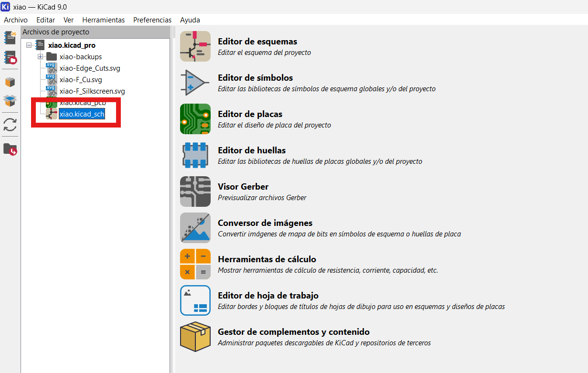This screenshot has height=373, width=588.
Task: Click the Archivos de proyecto panel header
Action: coord(96,32)
